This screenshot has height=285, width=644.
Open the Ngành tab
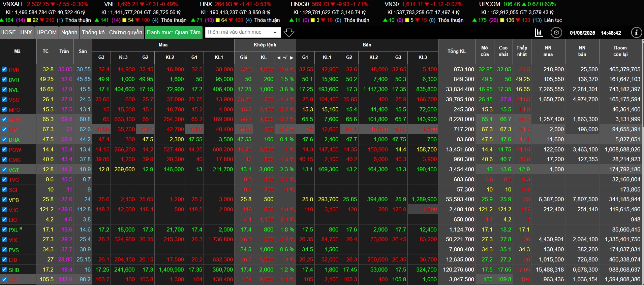[x=69, y=33]
